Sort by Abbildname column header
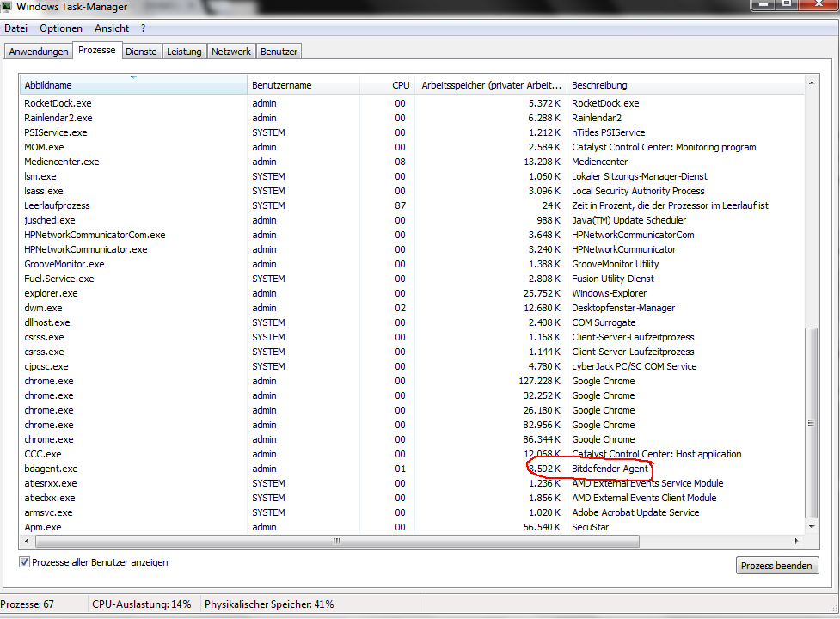This screenshot has height=619, width=840. (133, 85)
